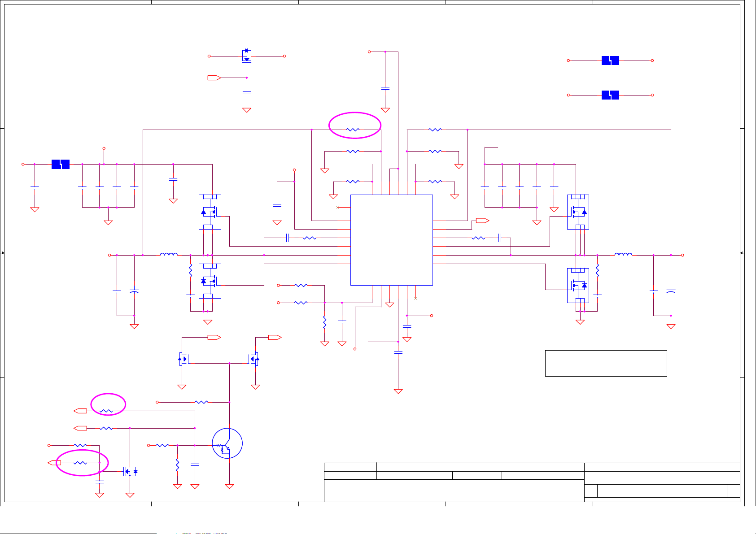The image size is (756, 534).
Task: Click the input terminal circle at far left
Action: pyautogui.click(x=23, y=164)
